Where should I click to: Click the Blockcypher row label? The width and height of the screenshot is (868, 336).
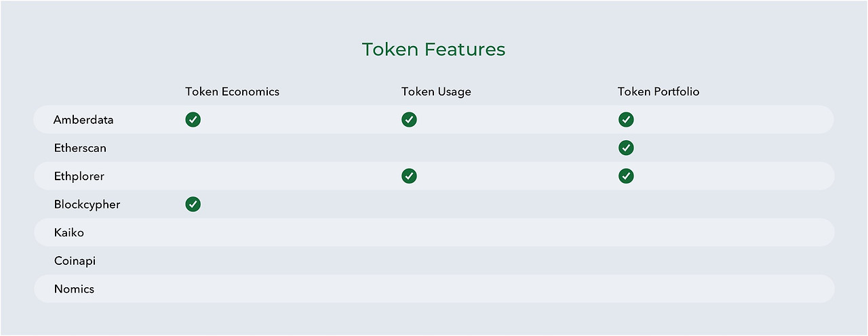point(87,204)
